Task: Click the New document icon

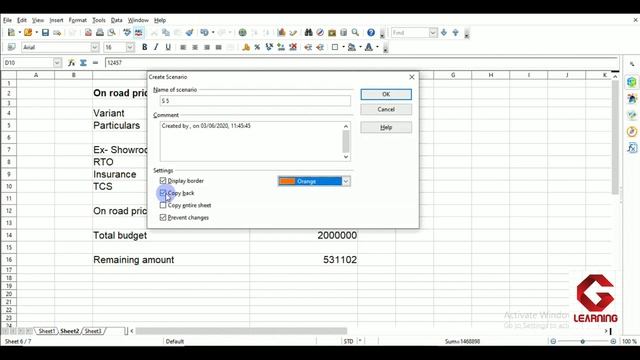Action: pos(11,33)
